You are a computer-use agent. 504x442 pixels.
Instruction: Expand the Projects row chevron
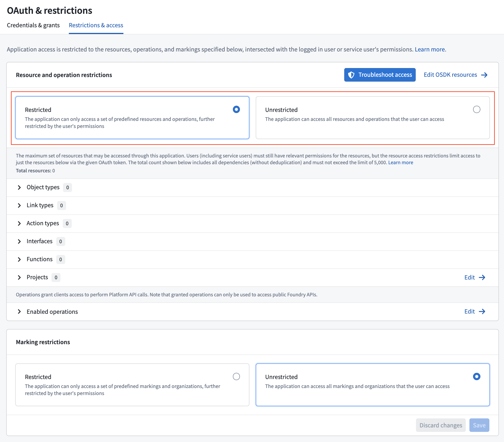[x=19, y=278]
